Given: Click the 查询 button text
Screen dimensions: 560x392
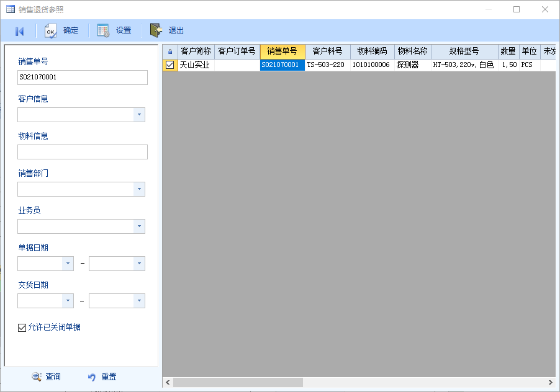Looking at the screenshot, I should pos(53,376).
